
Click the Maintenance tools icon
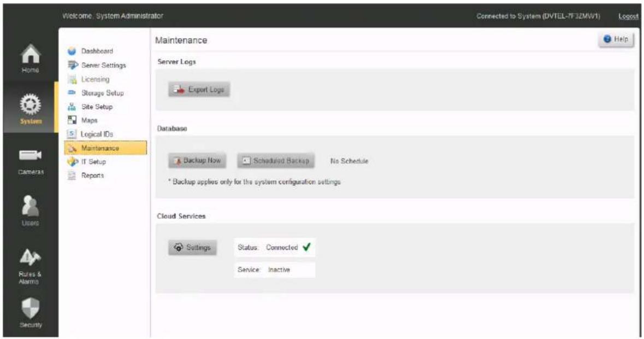pyautogui.click(x=72, y=148)
